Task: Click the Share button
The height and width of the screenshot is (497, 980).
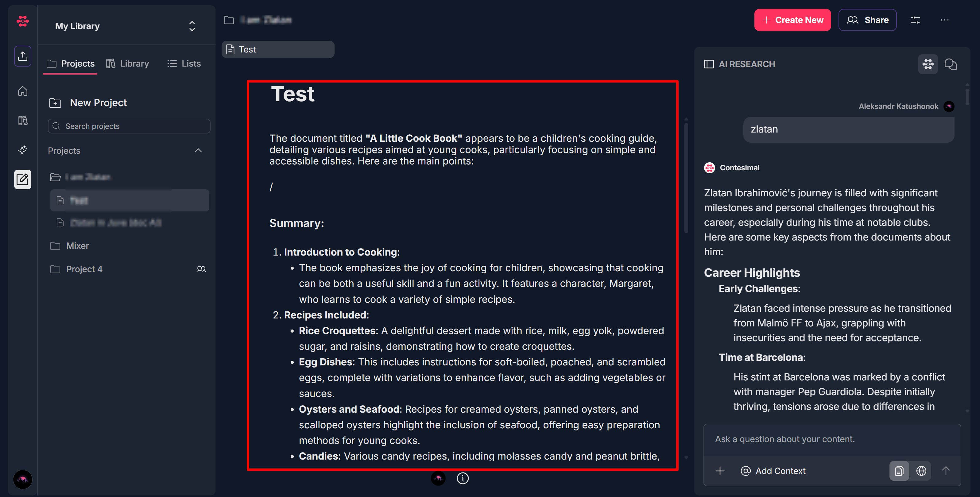Action: pyautogui.click(x=867, y=20)
